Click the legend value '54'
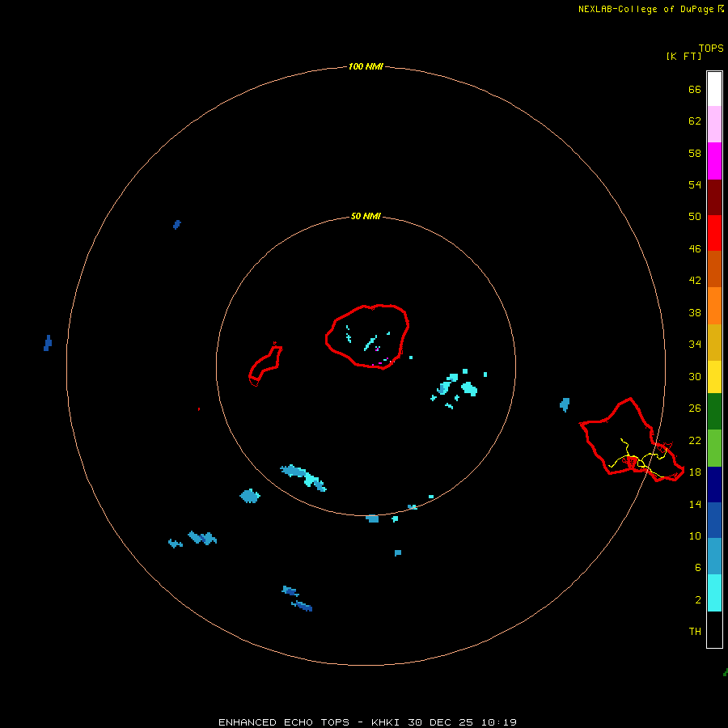The height and width of the screenshot is (728, 728). click(695, 184)
